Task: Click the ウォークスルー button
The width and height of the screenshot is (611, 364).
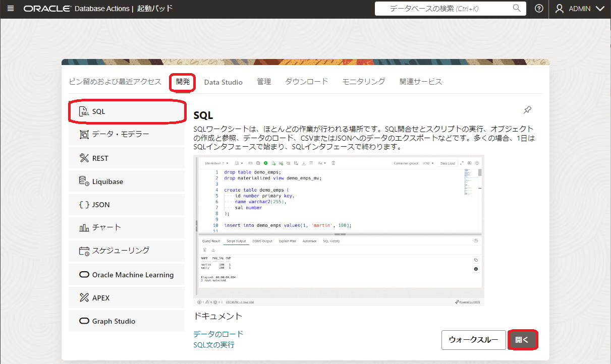Action: [473, 340]
